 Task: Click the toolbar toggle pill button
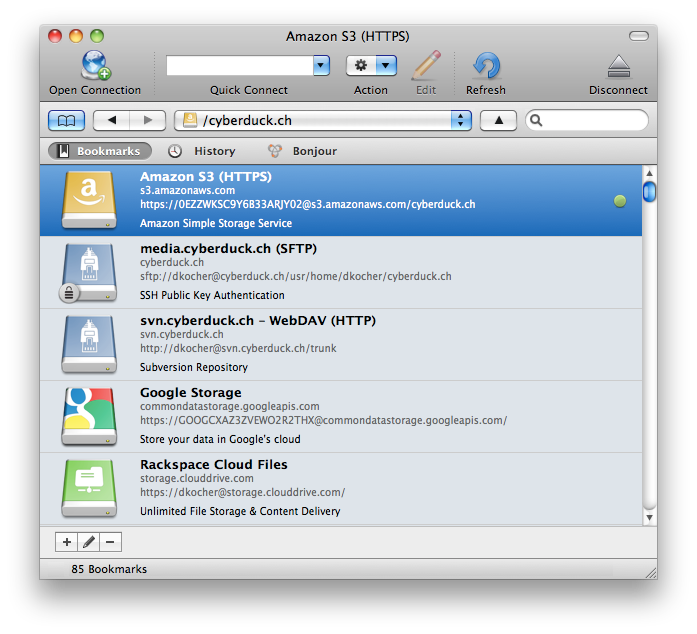[639, 36]
